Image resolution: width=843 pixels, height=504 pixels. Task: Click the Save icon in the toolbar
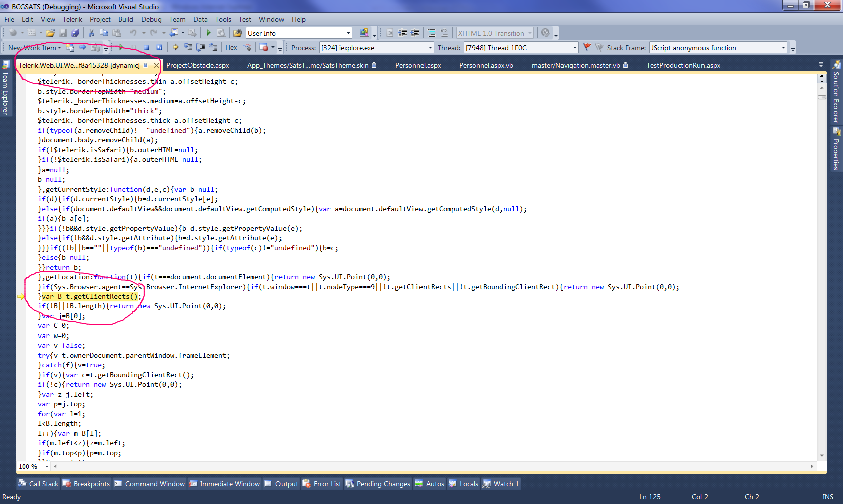(x=63, y=33)
